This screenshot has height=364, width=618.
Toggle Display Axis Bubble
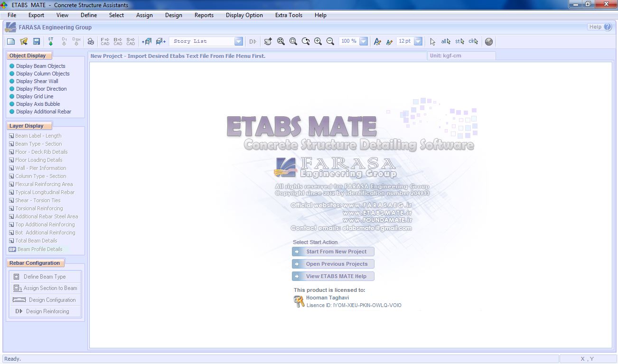35,104
